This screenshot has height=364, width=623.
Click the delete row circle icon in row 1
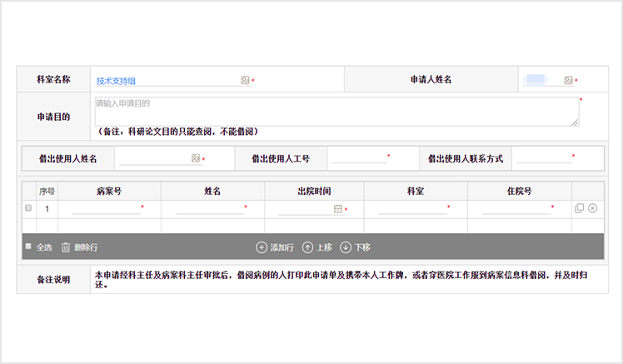592,208
